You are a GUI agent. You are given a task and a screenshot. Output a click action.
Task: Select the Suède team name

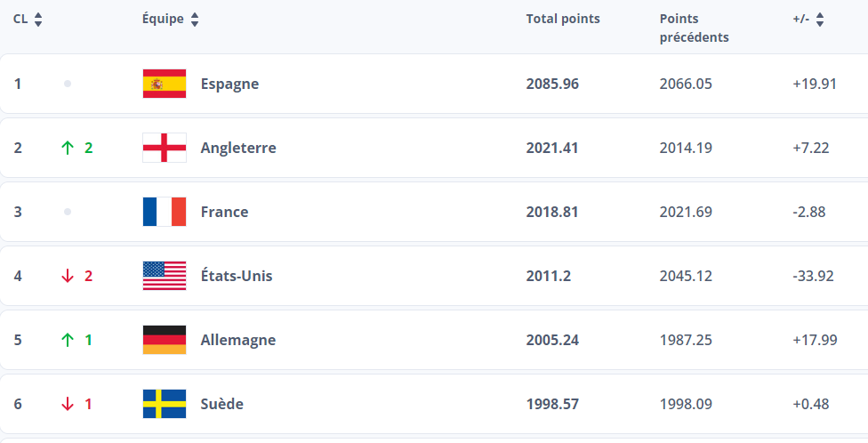point(222,404)
